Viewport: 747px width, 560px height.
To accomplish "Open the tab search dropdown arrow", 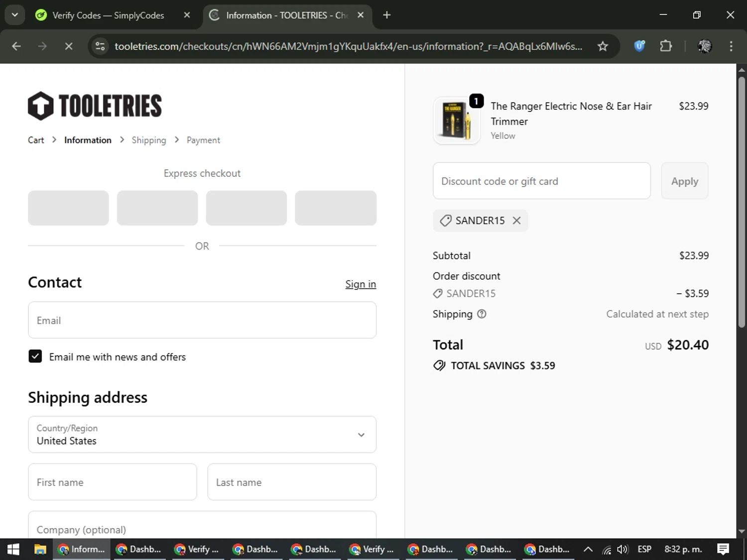I will [15, 15].
